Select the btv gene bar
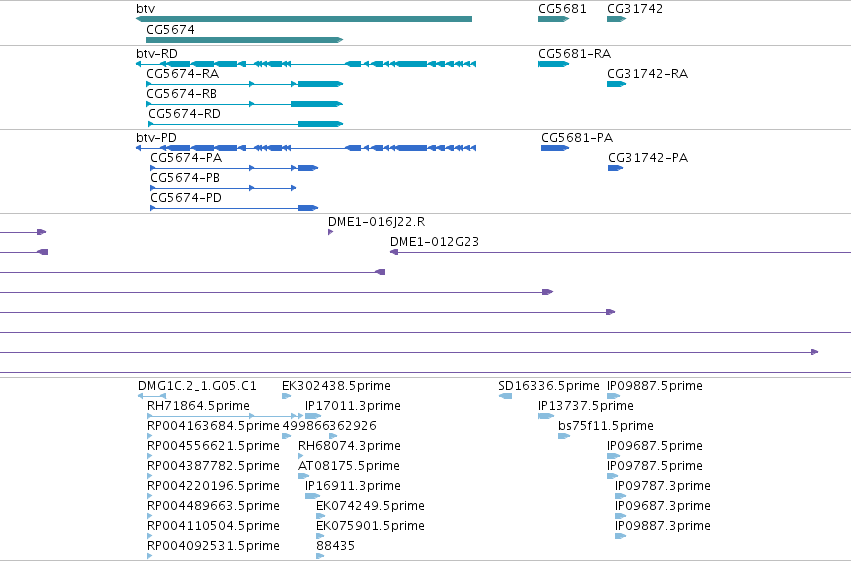 304,19
